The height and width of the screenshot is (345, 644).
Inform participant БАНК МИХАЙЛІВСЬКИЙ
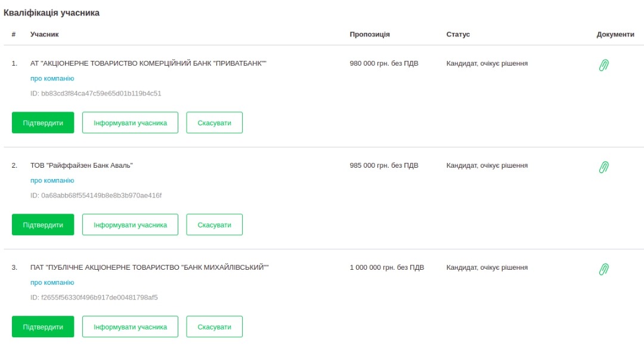pos(130,326)
